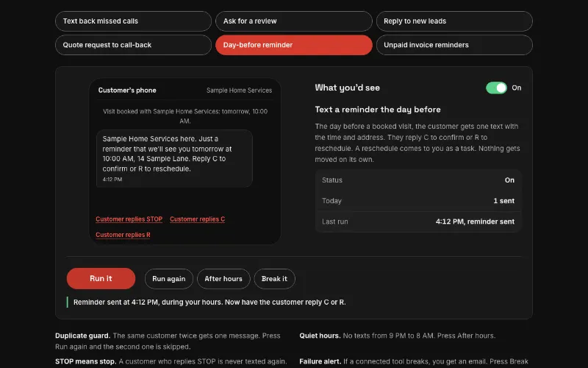The width and height of the screenshot is (588, 368).
Task: Click the reminder message bubble text
Action: pos(168,154)
